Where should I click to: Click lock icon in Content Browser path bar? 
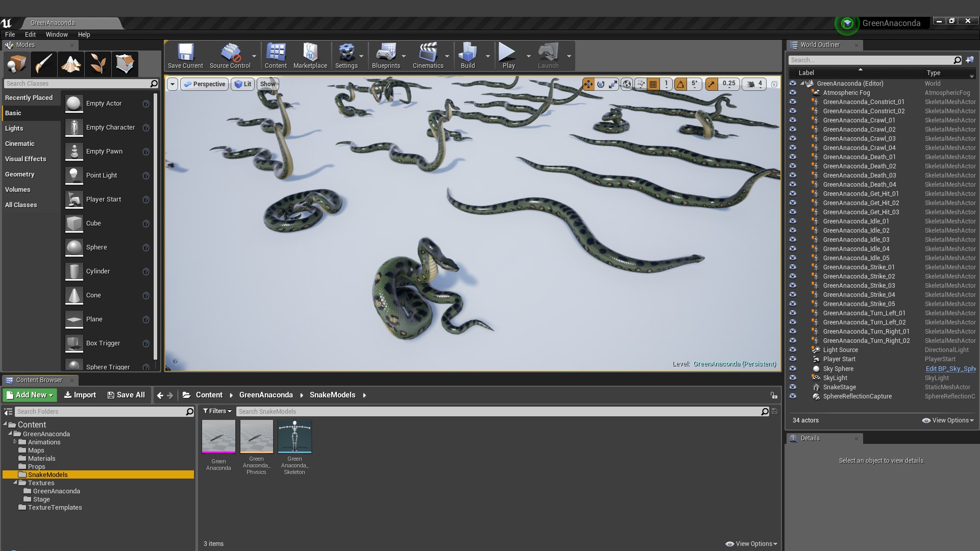pos(774,395)
